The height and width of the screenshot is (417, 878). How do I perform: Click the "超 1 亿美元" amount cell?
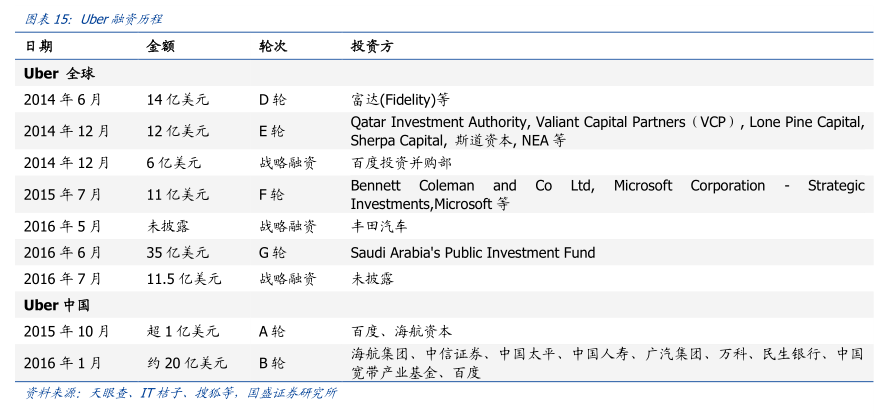(x=182, y=331)
